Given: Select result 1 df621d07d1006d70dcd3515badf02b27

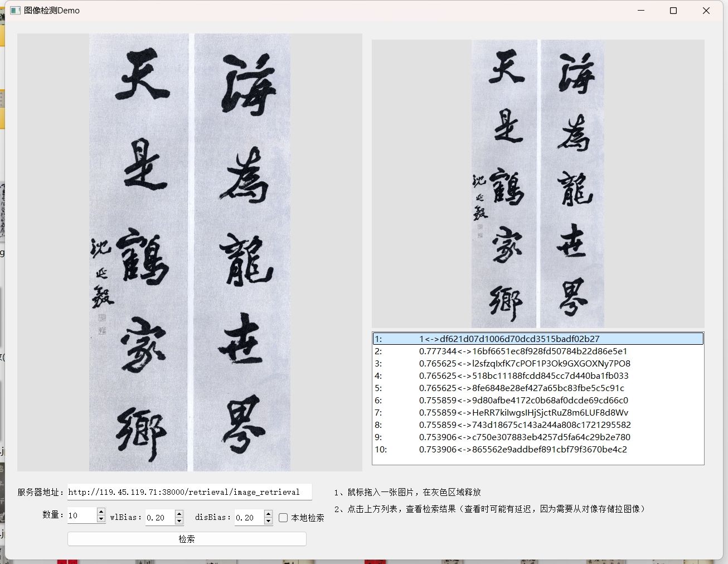Looking at the screenshot, I should (538, 339).
